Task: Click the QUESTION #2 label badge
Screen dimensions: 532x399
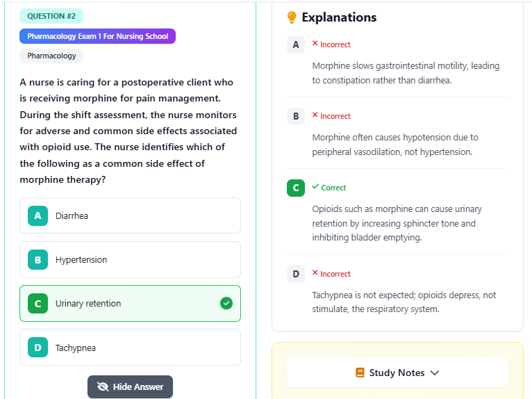Action: [x=51, y=16]
